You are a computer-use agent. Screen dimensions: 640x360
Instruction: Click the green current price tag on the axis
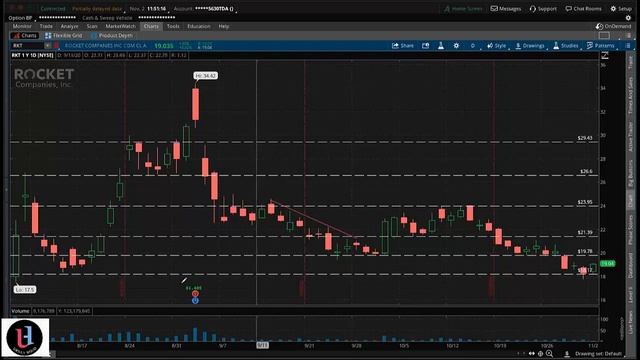click(x=608, y=264)
